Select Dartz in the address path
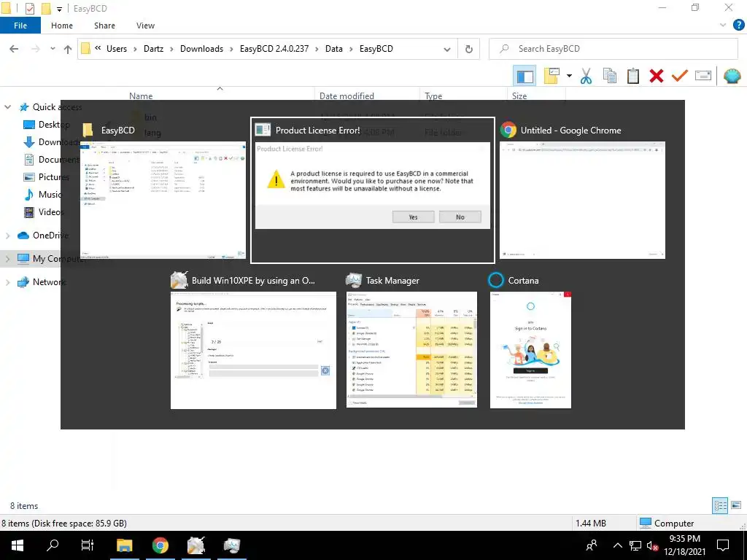This screenshot has width=747, height=560. 153,49
